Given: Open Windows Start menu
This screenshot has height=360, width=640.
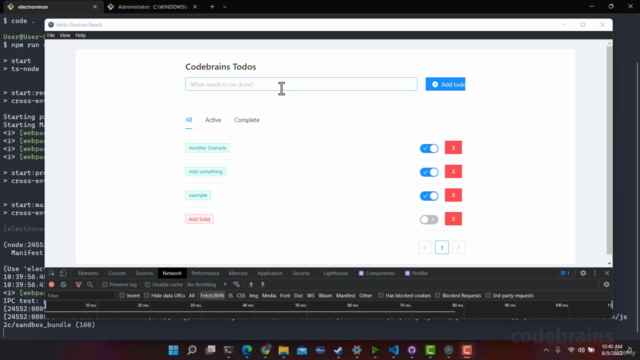Looking at the screenshot, I should 173,350.
